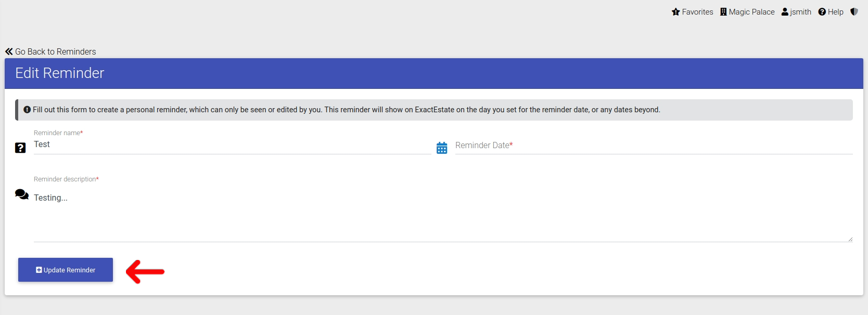The height and width of the screenshot is (315, 868).
Task: Click the Help question mark icon
Action: tap(822, 12)
